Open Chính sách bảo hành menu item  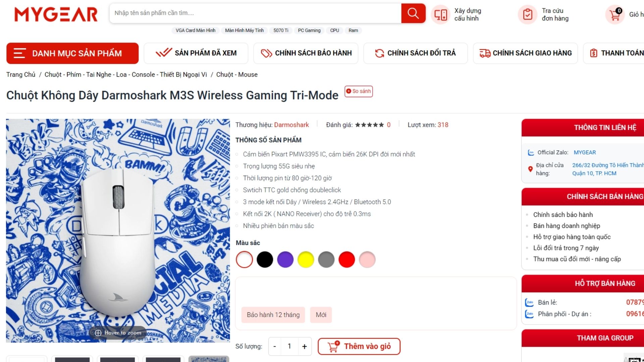pyautogui.click(x=306, y=53)
